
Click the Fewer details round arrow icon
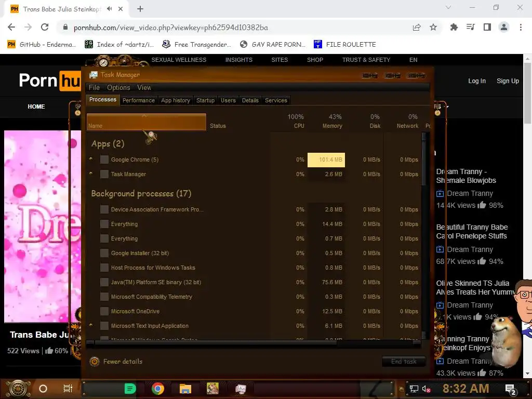(95, 362)
